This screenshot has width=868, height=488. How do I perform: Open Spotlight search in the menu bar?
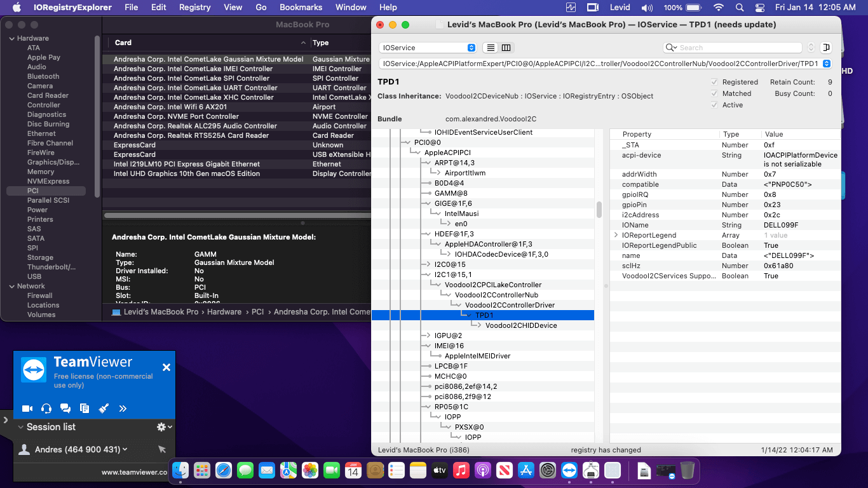tap(740, 8)
